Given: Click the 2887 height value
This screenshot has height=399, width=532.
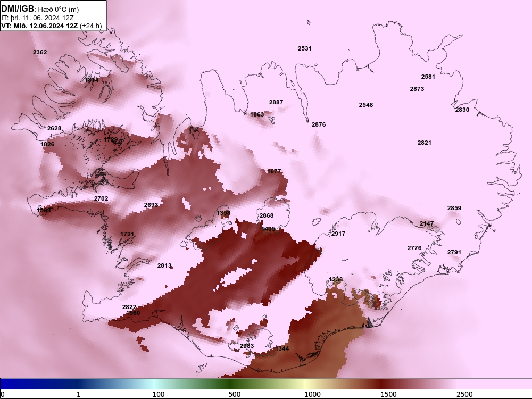Looking at the screenshot, I should click(x=276, y=103).
